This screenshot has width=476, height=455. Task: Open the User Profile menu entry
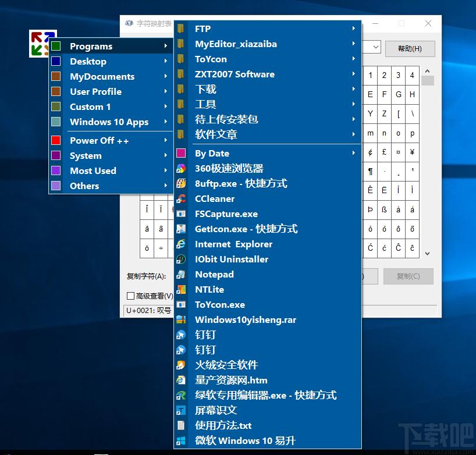pos(111,91)
